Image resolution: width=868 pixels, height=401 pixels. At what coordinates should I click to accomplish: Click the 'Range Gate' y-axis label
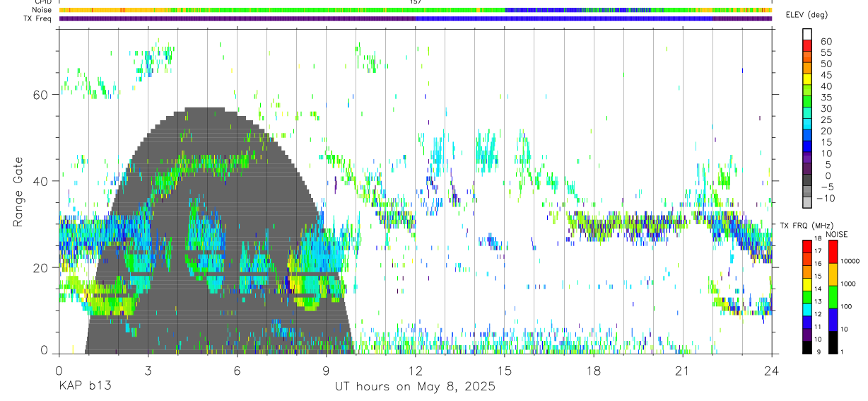point(19,193)
